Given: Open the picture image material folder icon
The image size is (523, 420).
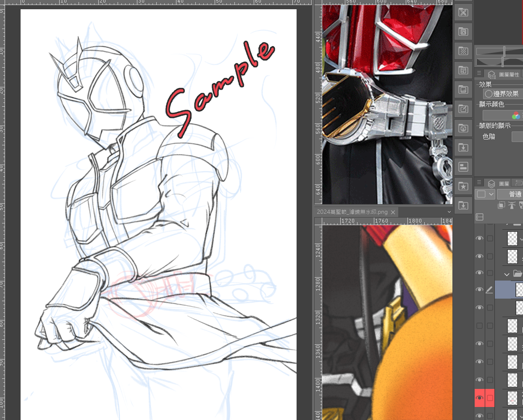Looking at the screenshot, I should [463, 89].
